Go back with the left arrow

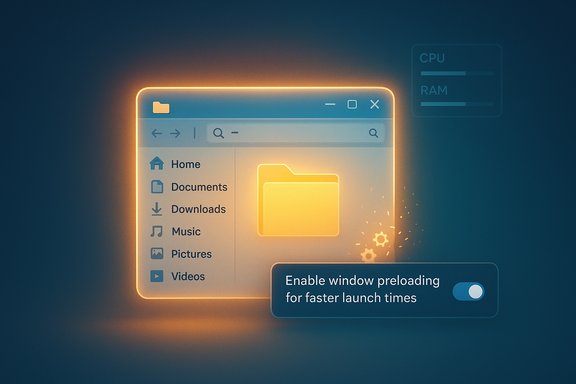(157, 133)
